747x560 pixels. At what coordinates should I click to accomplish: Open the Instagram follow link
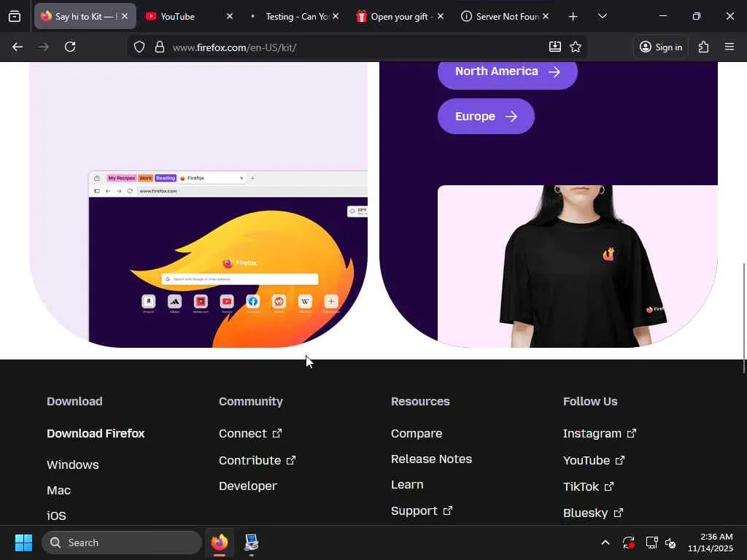(600, 433)
